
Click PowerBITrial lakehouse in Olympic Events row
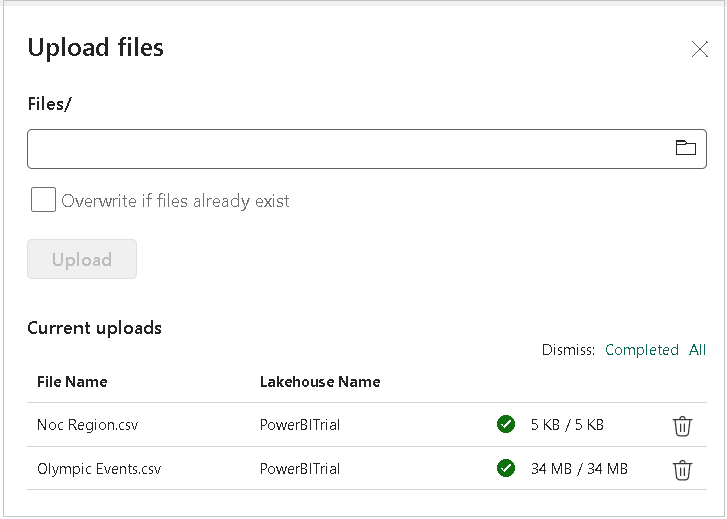300,468
